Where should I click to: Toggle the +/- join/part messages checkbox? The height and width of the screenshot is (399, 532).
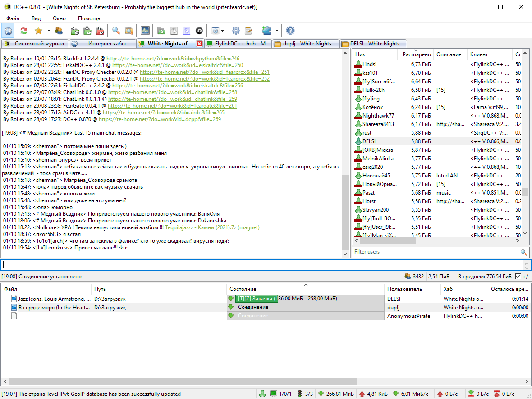pos(518,277)
